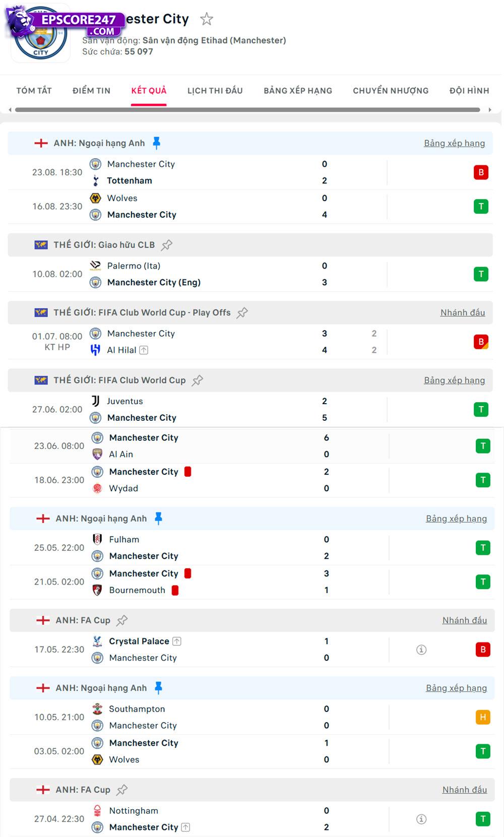Click the globe icon beside FIFA Club World Cup

tap(42, 380)
